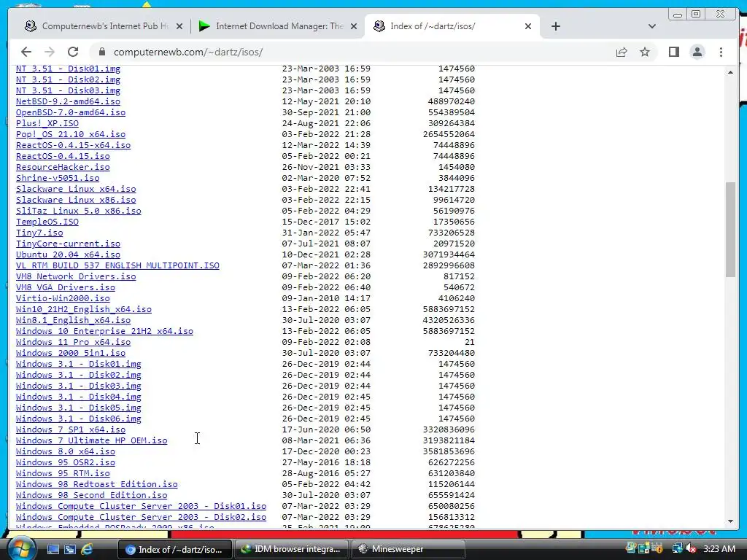Download VM8 Network Drivers.iso

[x=76, y=276]
